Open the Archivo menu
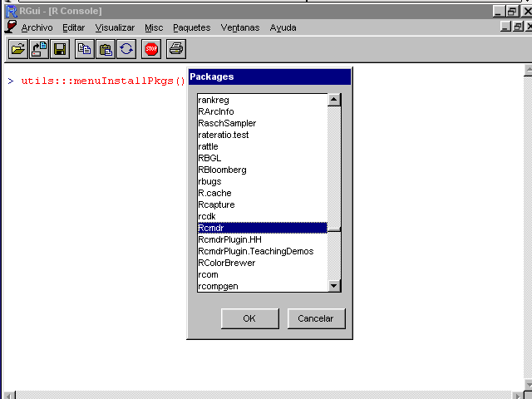Viewport: 532px width, 399px height. [x=37, y=27]
